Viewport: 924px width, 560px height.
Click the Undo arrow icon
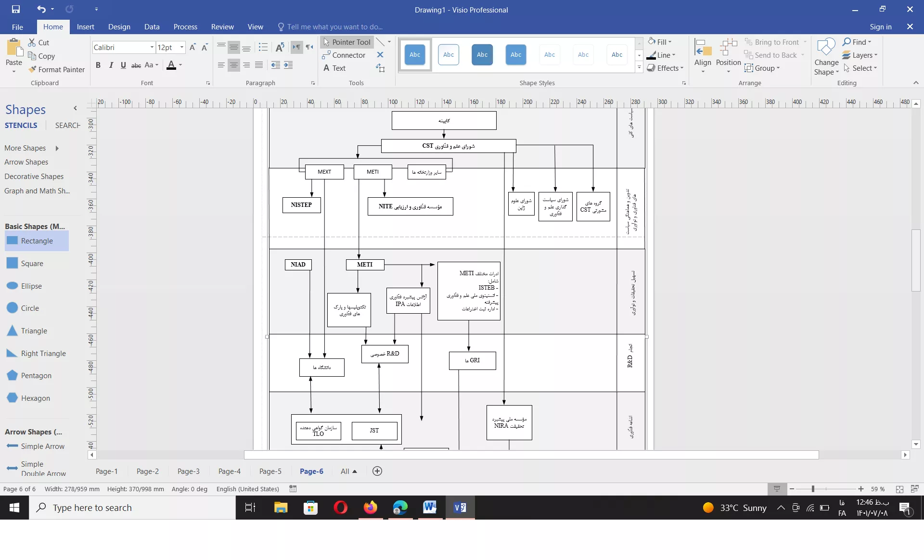(41, 9)
